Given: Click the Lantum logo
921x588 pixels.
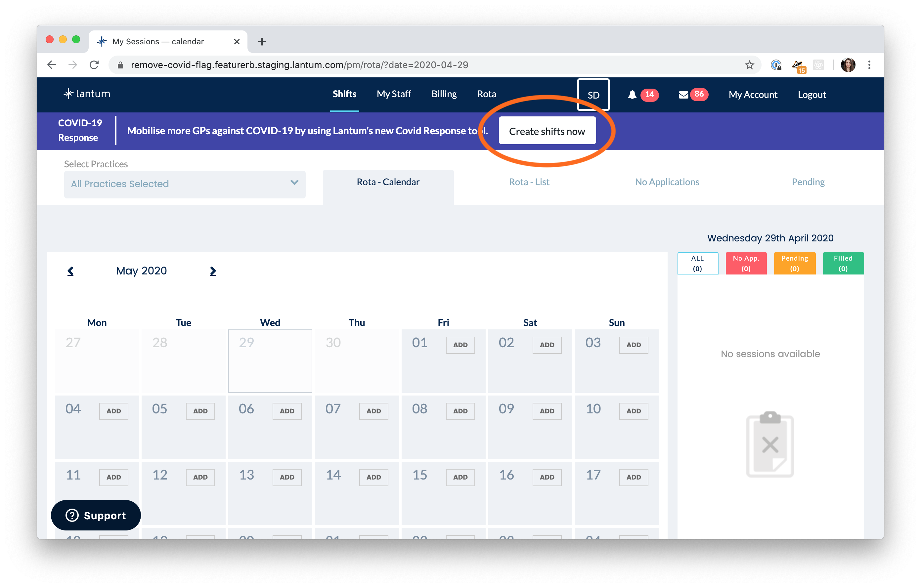Looking at the screenshot, I should pos(87,94).
